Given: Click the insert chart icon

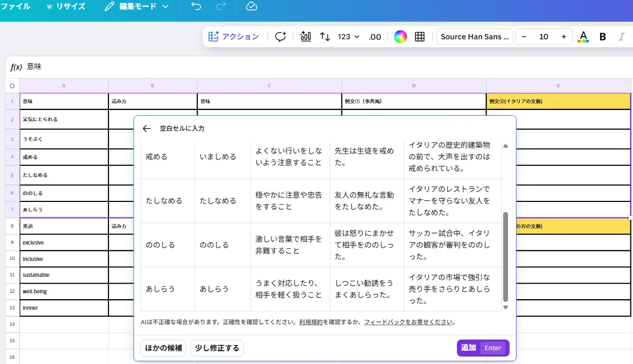Looking at the screenshot, I should (x=306, y=37).
